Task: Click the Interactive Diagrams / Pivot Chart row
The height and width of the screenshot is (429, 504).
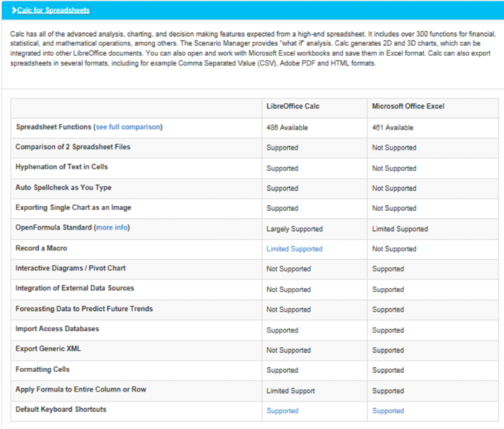Action: pos(255,269)
